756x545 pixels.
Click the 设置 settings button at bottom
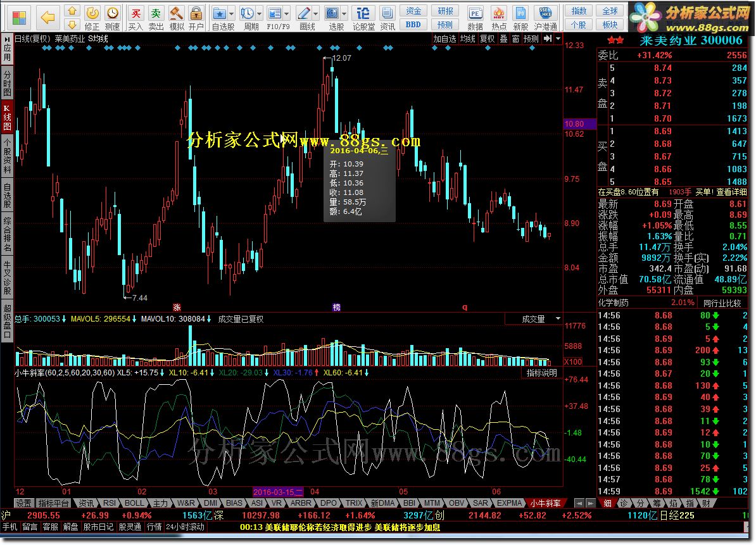[x=23, y=503]
